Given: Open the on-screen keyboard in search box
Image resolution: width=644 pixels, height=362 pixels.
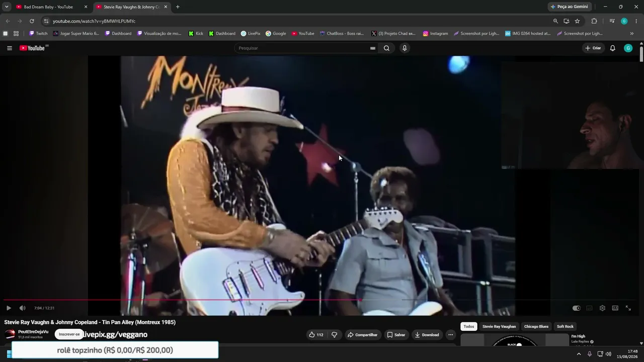Looking at the screenshot, I should [x=373, y=48].
